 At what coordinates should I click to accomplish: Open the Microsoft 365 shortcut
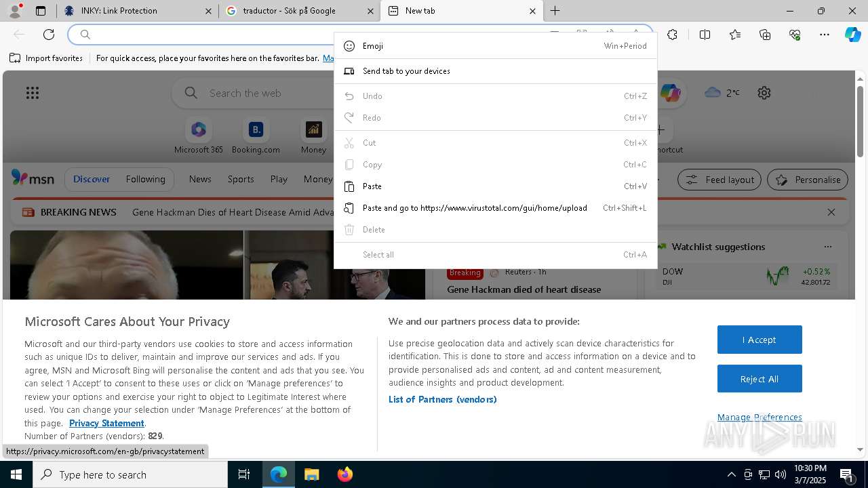(199, 136)
